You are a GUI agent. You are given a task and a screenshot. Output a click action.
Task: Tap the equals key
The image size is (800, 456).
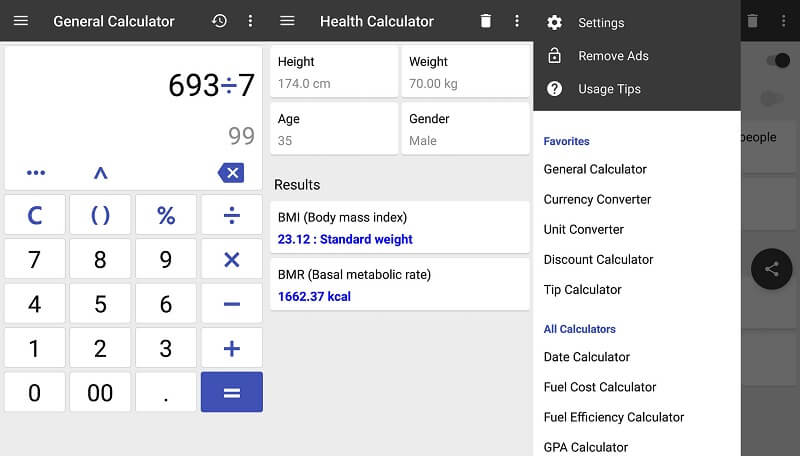click(x=232, y=392)
